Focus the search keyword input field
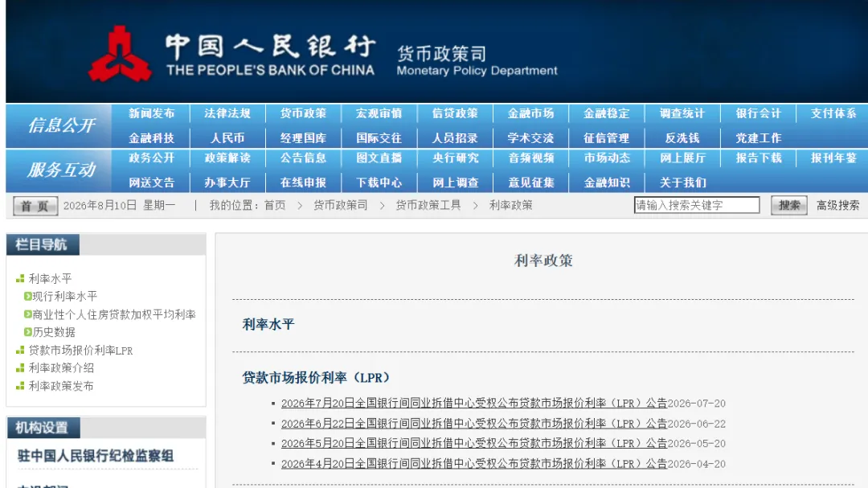Image resolution: width=868 pixels, height=488 pixels. point(696,205)
